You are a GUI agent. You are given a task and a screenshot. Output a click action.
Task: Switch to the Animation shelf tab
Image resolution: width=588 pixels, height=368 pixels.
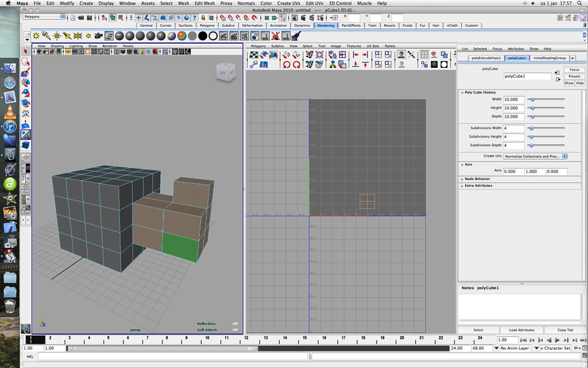(x=278, y=25)
